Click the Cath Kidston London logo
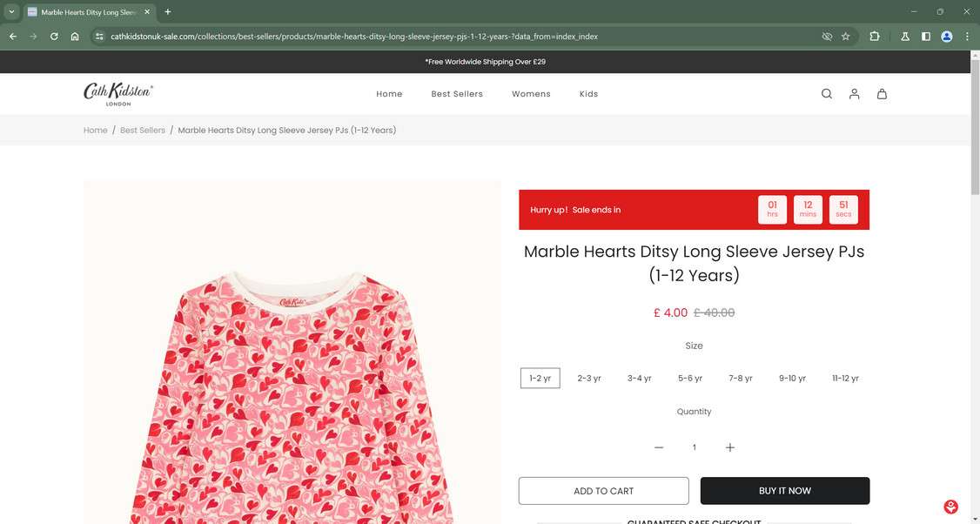Viewport: 980px width, 524px height. [x=117, y=93]
